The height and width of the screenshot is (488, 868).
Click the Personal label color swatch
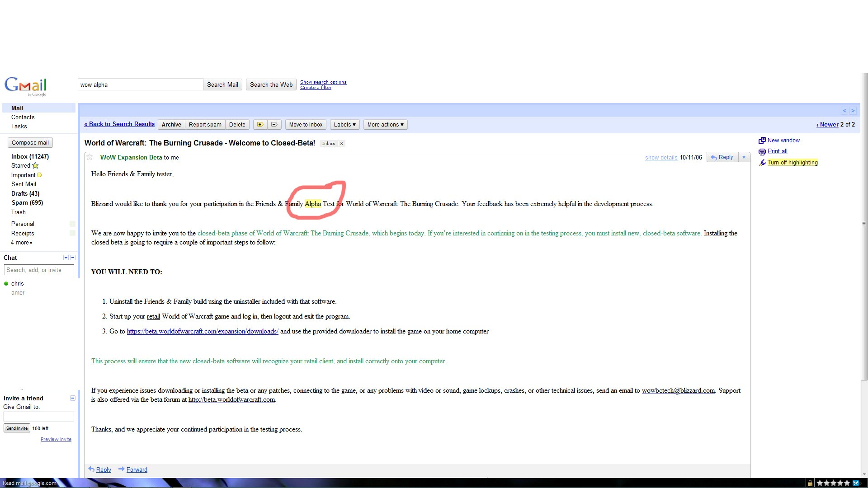pyautogui.click(x=72, y=224)
